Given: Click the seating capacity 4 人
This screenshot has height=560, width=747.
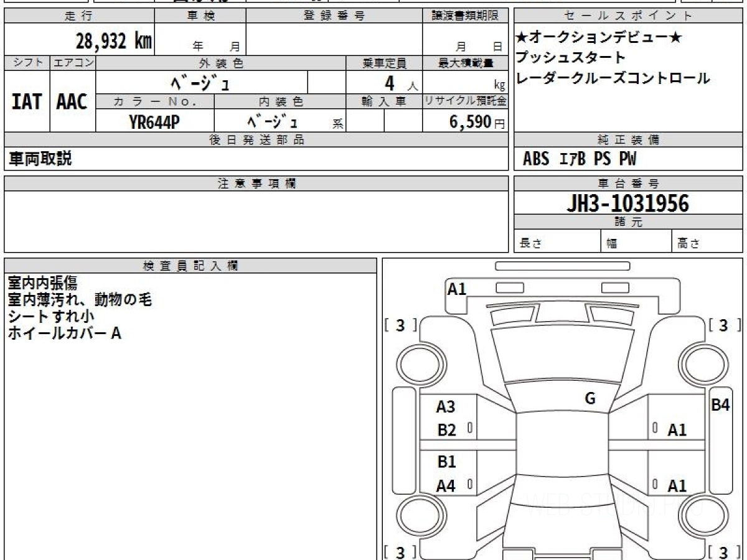Looking at the screenshot, I should [x=401, y=83].
